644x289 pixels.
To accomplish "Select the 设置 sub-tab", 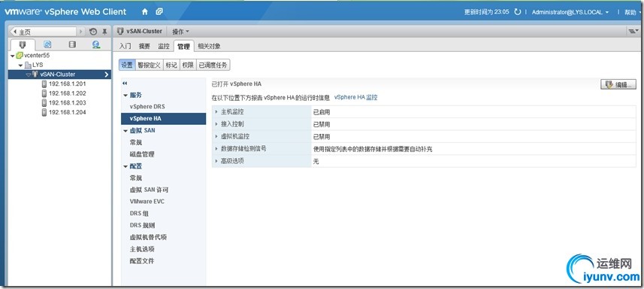I will [x=127, y=65].
